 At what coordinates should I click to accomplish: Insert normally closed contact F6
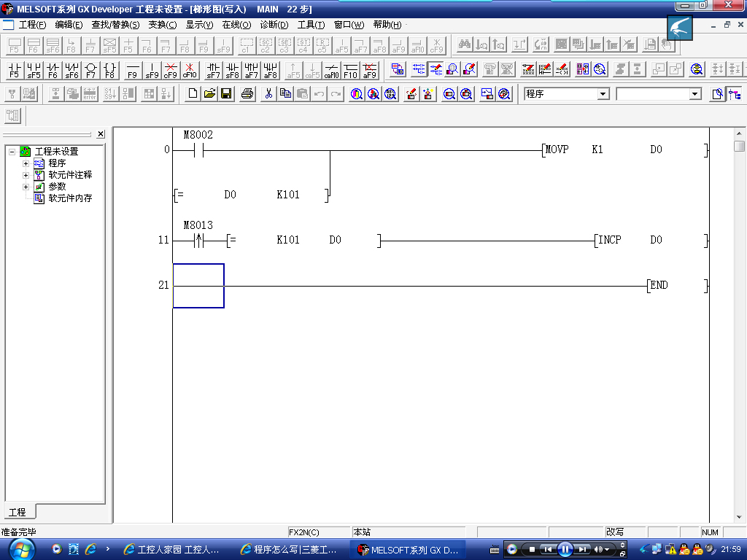point(53,70)
